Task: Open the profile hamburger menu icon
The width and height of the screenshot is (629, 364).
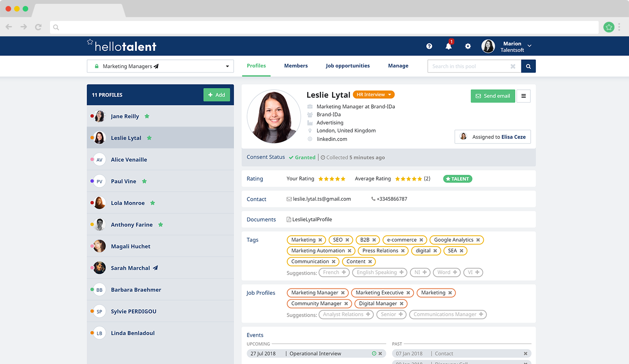Action: (523, 96)
